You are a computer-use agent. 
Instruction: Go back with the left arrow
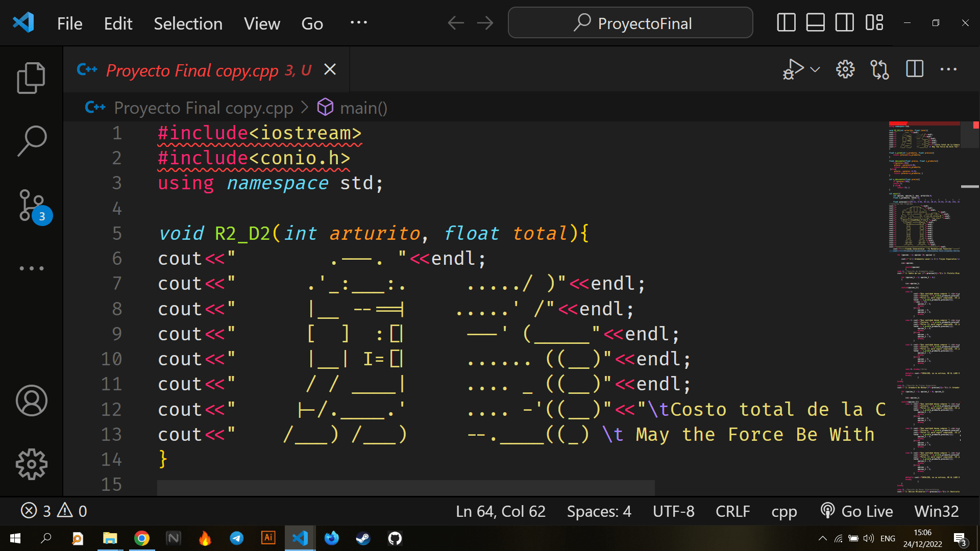pyautogui.click(x=456, y=23)
